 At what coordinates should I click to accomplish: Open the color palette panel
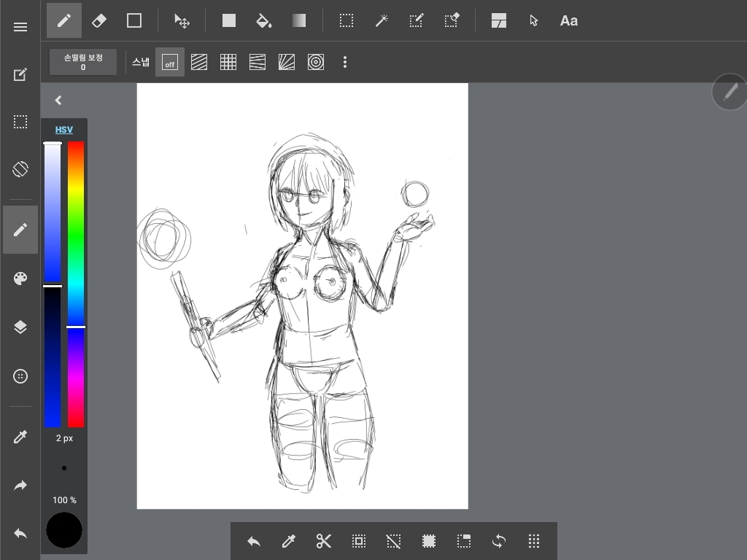pyautogui.click(x=20, y=279)
